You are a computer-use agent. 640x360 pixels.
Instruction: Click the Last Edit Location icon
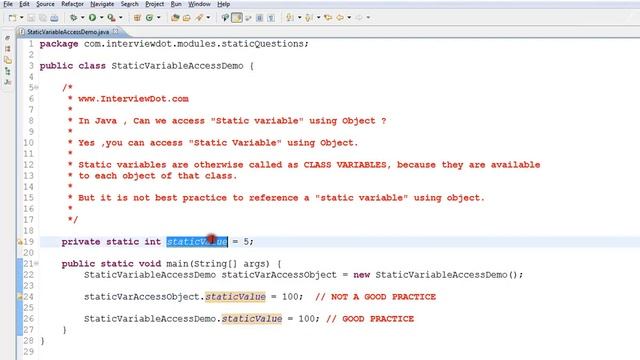pyautogui.click(x=328, y=18)
